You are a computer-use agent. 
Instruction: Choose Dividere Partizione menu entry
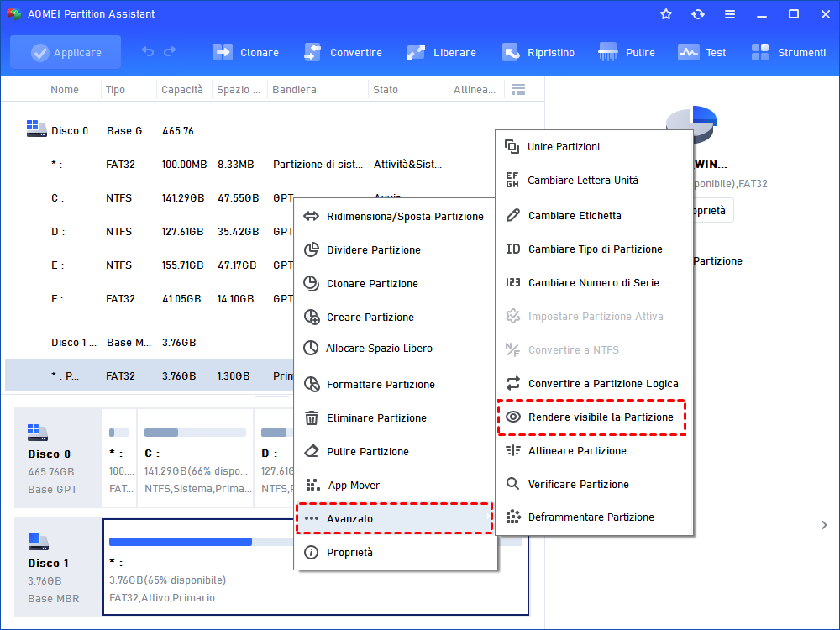tap(396, 250)
